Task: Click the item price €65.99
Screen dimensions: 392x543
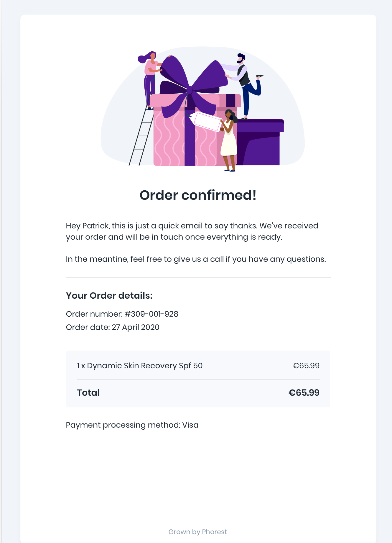Action: click(306, 366)
